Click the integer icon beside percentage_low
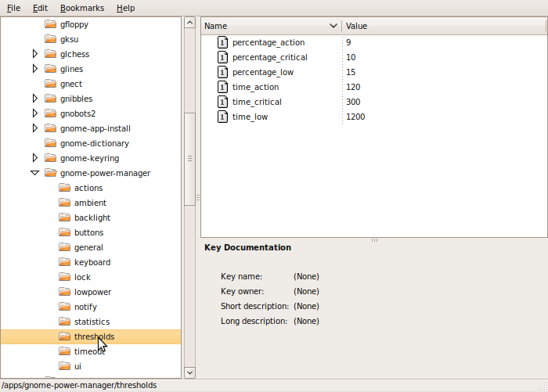This screenshot has height=392, width=548. pyautogui.click(x=222, y=72)
